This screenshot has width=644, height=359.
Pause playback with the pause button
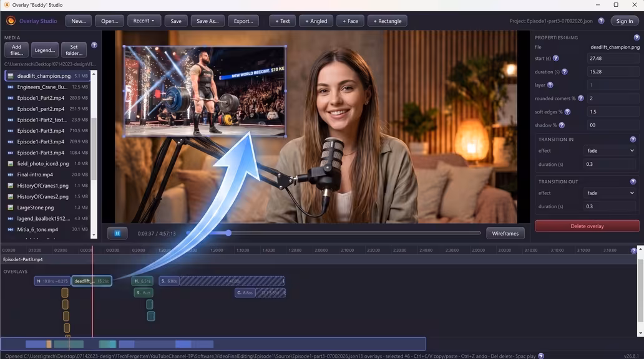[x=117, y=234]
